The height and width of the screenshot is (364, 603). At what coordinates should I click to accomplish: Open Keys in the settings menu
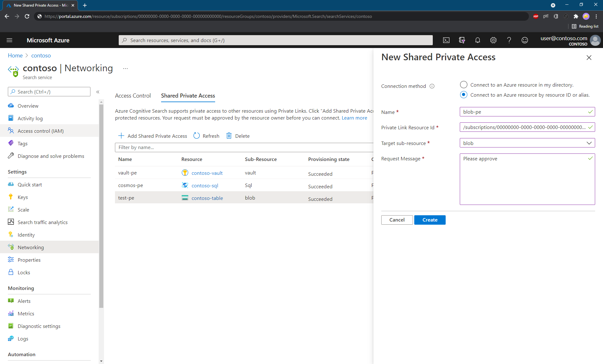[23, 197]
